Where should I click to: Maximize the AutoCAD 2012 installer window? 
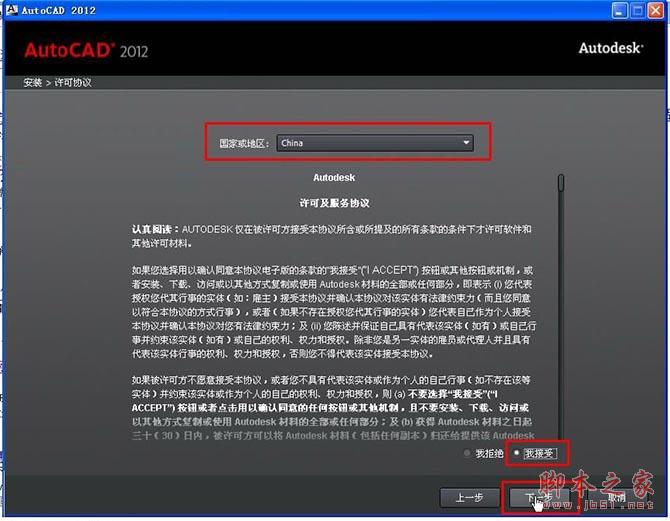click(x=638, y=10)
